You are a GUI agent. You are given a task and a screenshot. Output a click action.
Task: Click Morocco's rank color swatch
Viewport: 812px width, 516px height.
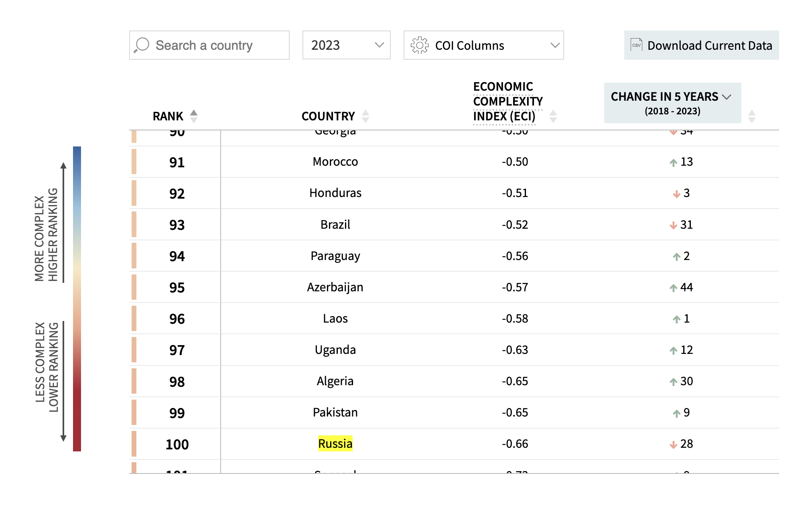click(x=134, y=162)
